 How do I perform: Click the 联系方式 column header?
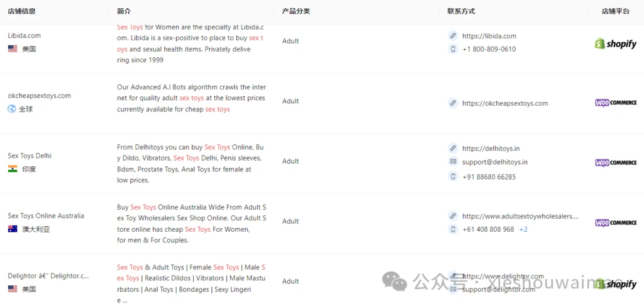(461, 11)
